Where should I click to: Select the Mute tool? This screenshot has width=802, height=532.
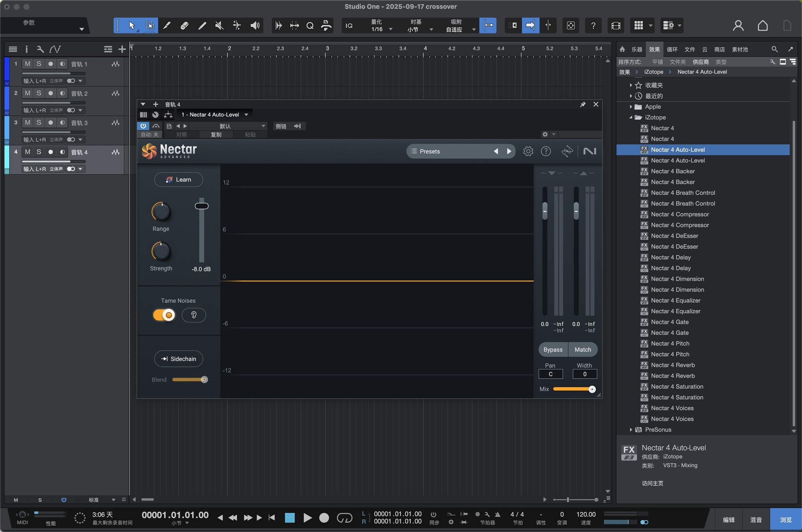[x=219, y=26]
